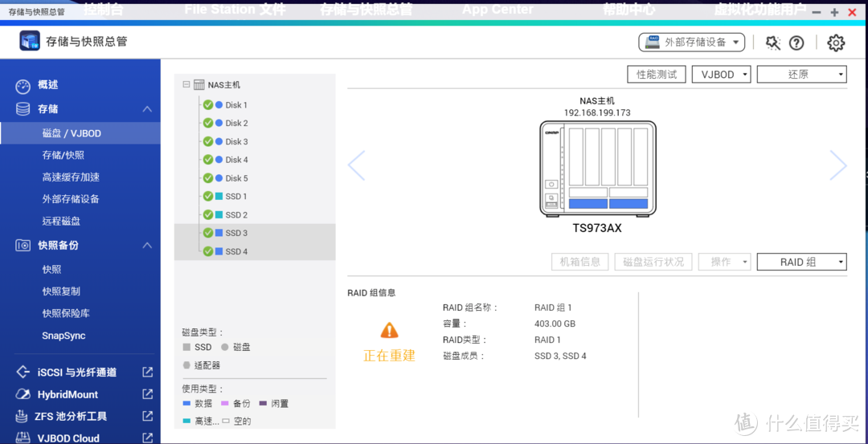Viewport: 868px width, 444px height.
Task: Click the green check status of SSD 1
Action: [x=208, y=196]
